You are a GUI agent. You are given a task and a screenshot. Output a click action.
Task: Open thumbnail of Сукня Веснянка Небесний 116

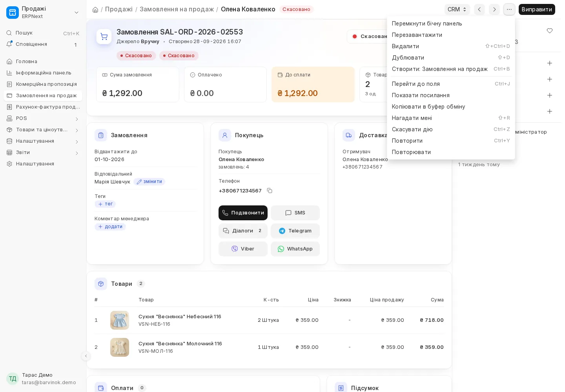[x=120, y=320]
